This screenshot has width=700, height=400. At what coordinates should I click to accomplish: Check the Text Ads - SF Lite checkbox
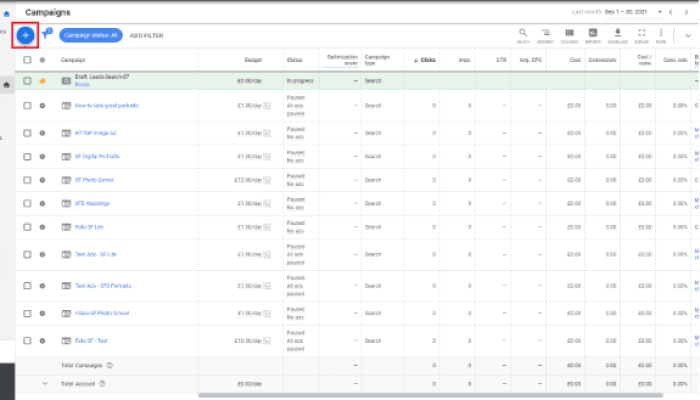(x=27, y=254)
